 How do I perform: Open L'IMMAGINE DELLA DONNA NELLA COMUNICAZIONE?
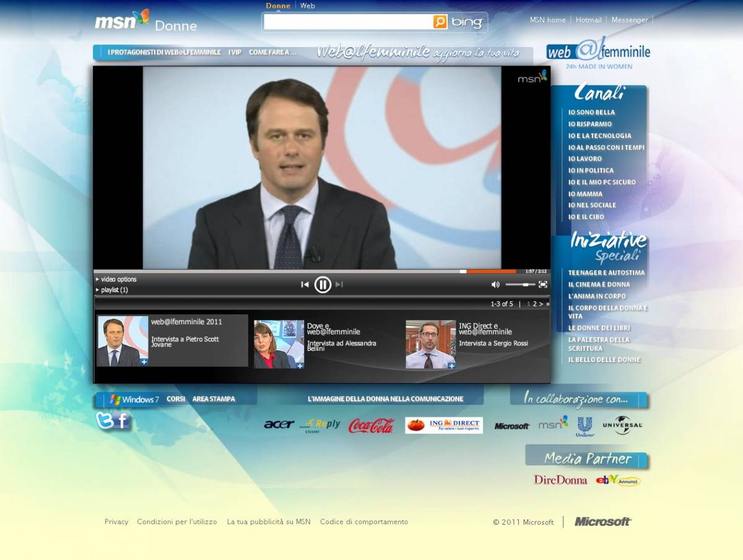385,399
